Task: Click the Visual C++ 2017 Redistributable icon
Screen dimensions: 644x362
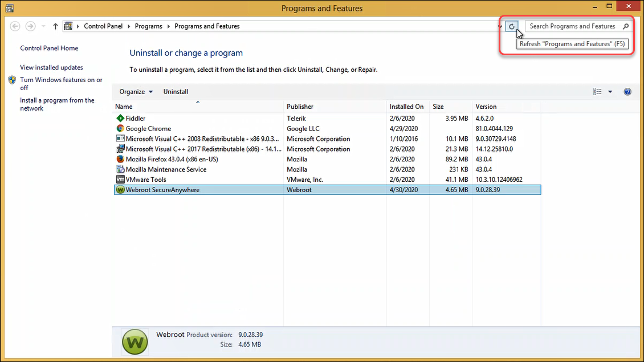Action: (x=120, y=149)
